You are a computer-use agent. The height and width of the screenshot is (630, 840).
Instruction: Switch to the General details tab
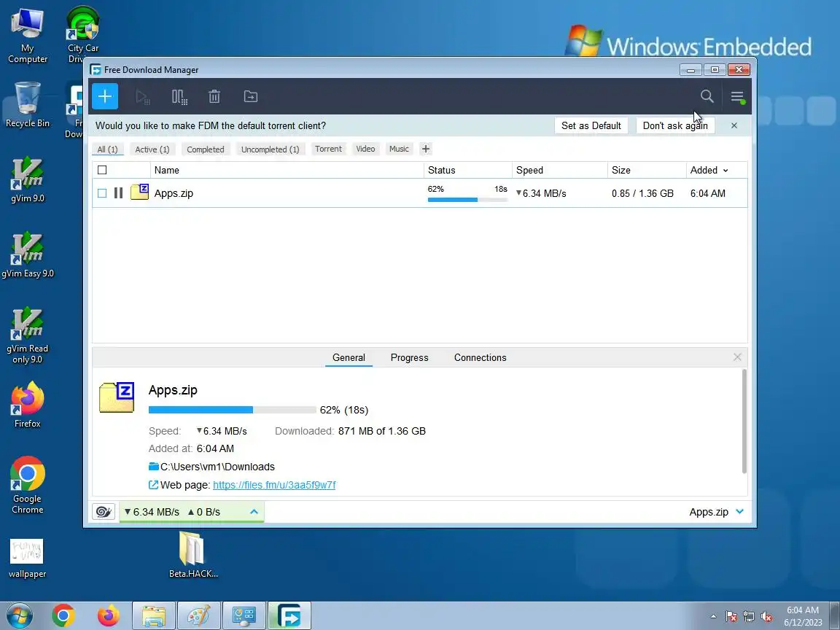(349, 357)
